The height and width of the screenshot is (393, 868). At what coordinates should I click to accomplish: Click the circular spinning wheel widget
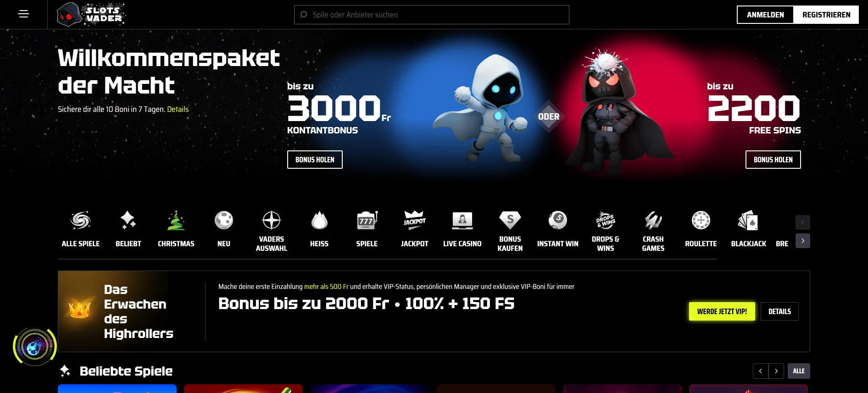coord(35,347)
